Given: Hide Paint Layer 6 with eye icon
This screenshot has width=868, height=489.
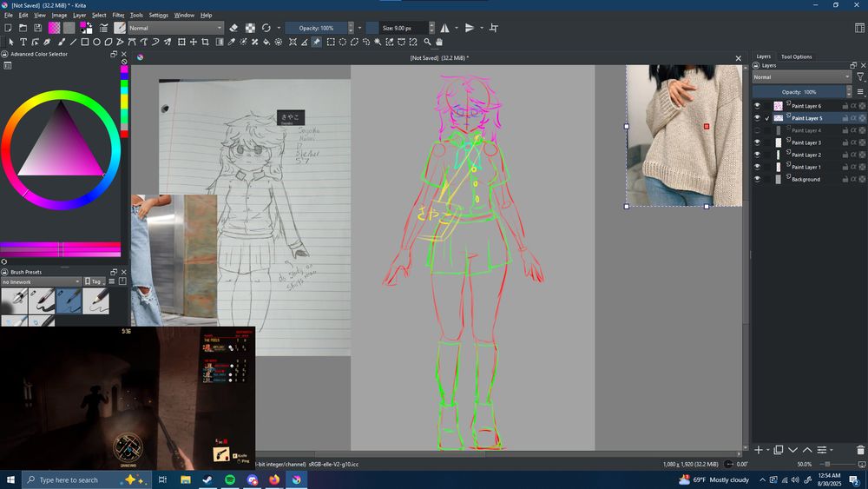Looking at the screenshot, I should click(757, 106).
